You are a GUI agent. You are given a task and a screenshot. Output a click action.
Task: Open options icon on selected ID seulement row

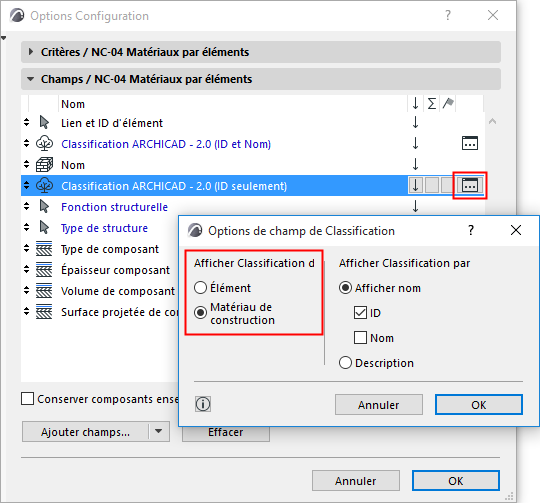[x=470, y=185]
